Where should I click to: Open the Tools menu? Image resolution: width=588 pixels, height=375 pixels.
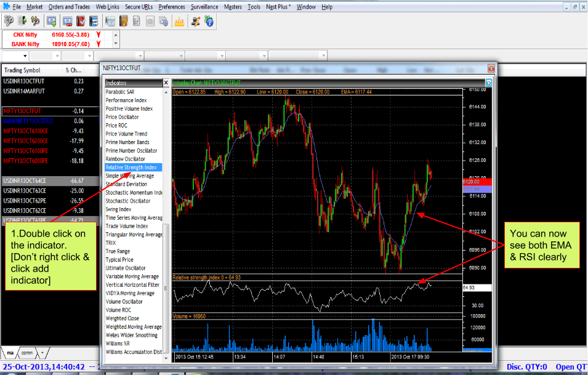tap(254, 7)
